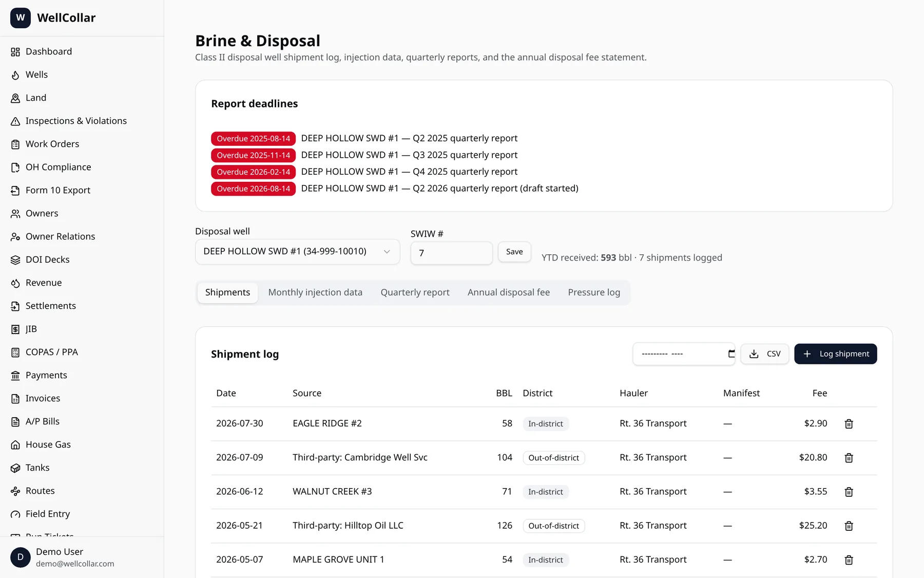Click the Wells flame icon
Screen dimensions: 924x578
pyautogui.click(x=15, y=75)
